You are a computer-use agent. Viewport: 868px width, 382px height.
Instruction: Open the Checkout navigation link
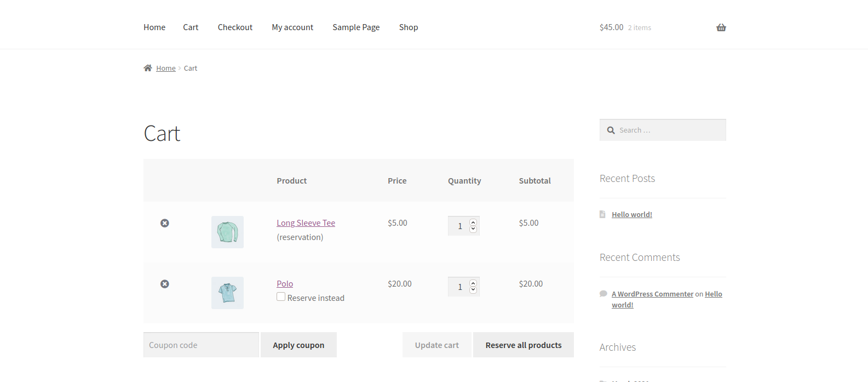[235, 27]
